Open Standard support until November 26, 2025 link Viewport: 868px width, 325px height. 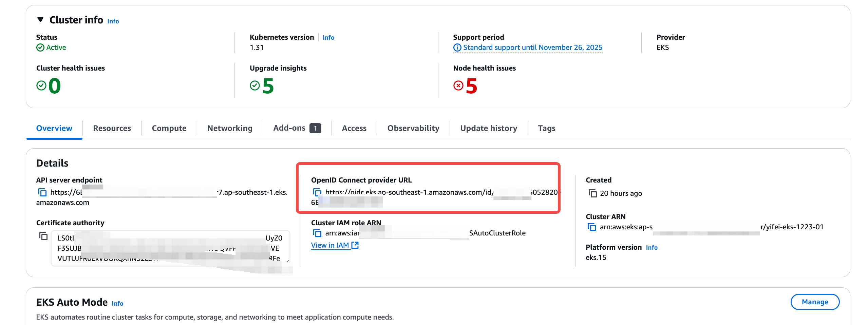click(532, 47)
